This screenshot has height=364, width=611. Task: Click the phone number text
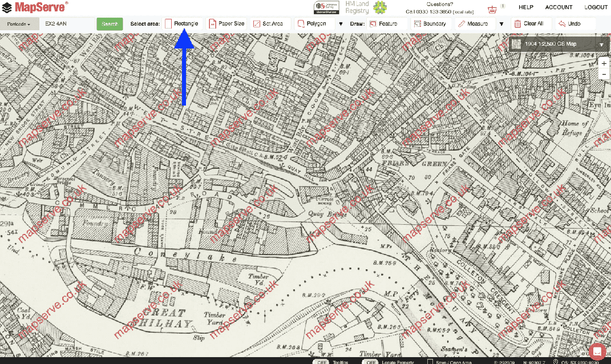pyautogui.click(x=439, y=11)
